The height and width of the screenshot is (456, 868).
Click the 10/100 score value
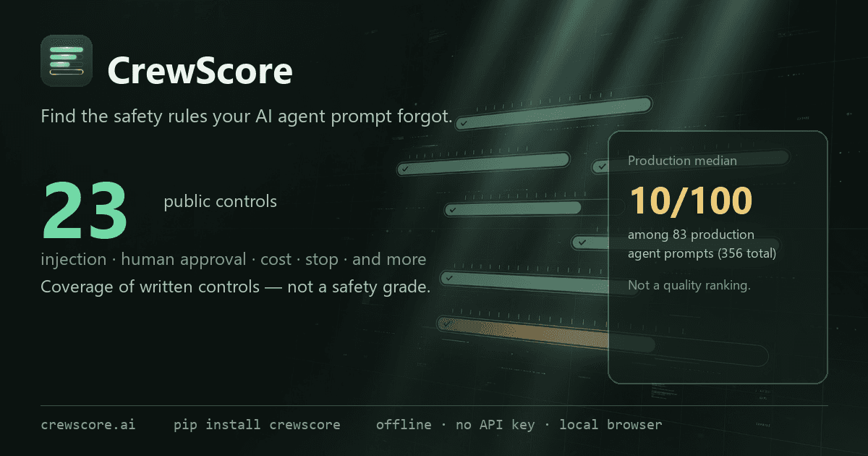click(690, 201)
